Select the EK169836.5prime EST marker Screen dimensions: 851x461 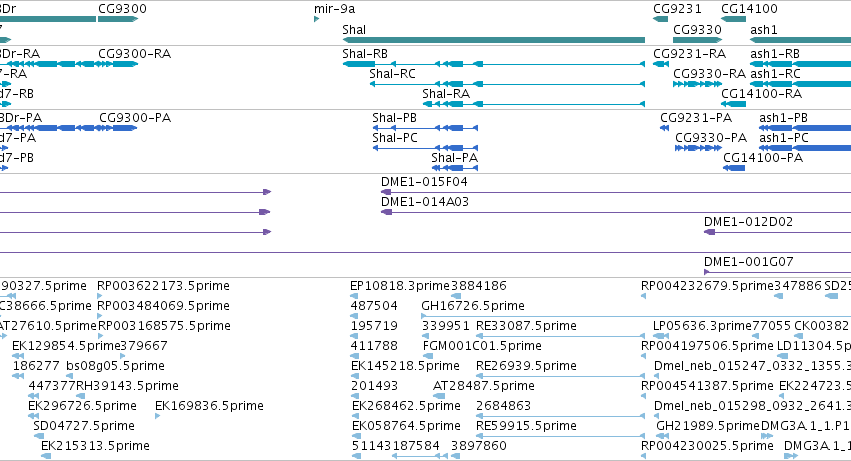click(157, 416)
